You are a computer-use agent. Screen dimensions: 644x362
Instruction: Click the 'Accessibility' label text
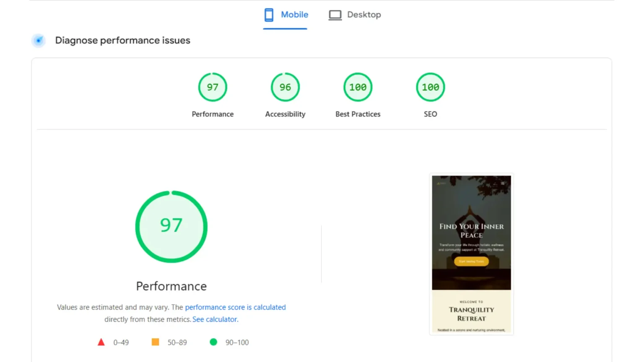click(285, 114)
